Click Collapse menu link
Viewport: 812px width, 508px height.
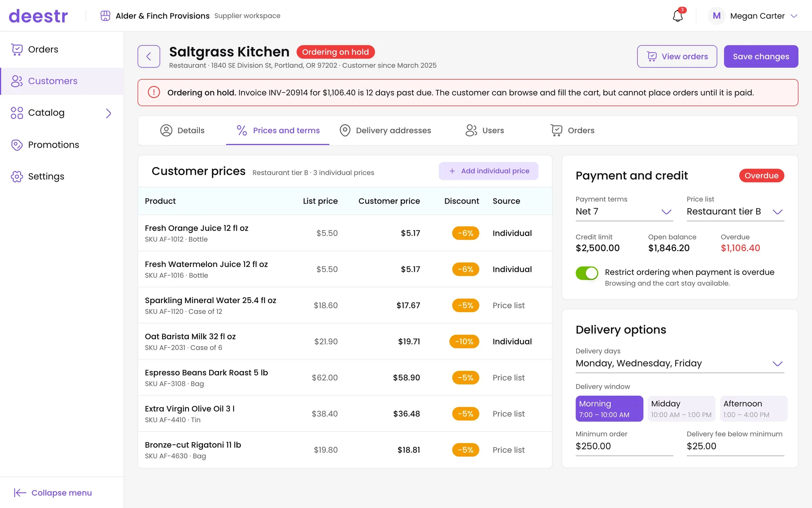pos(53,493)
